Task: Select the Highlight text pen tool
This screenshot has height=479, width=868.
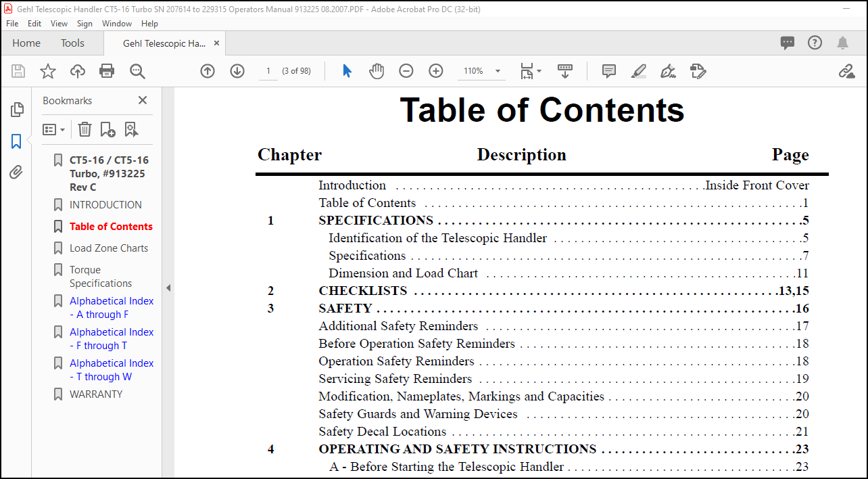Action: pos(639,71)
